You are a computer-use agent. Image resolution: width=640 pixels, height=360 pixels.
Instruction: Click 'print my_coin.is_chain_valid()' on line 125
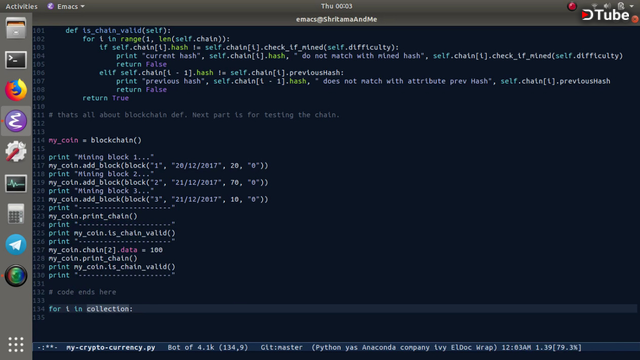pyautogui.click(x=112, y=233)
